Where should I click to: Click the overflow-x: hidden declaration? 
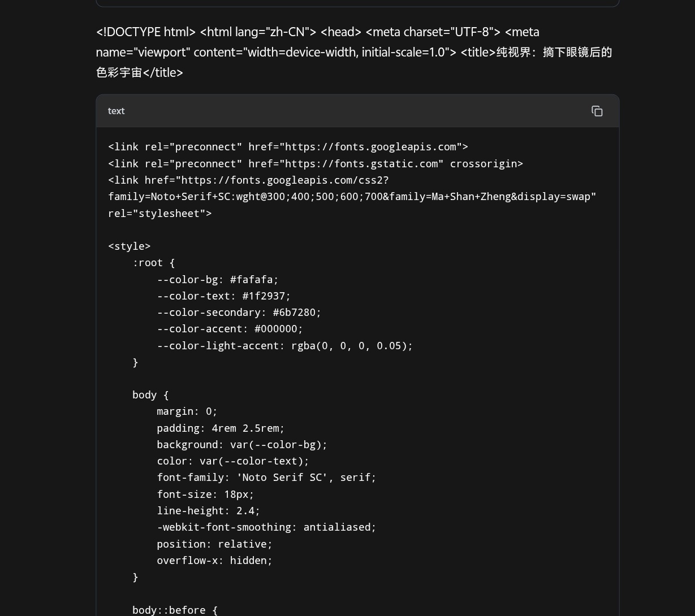215,561
